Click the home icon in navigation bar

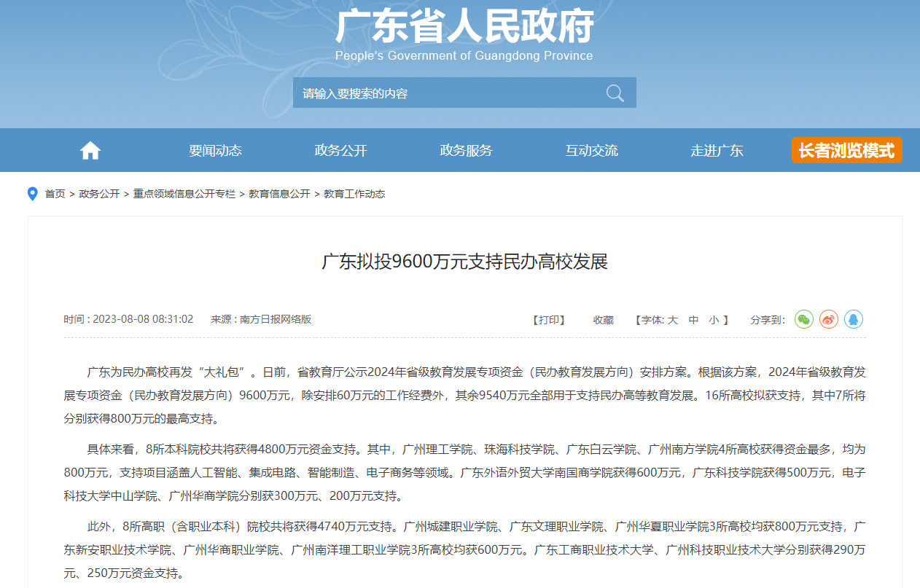click(x=90, y=151)
